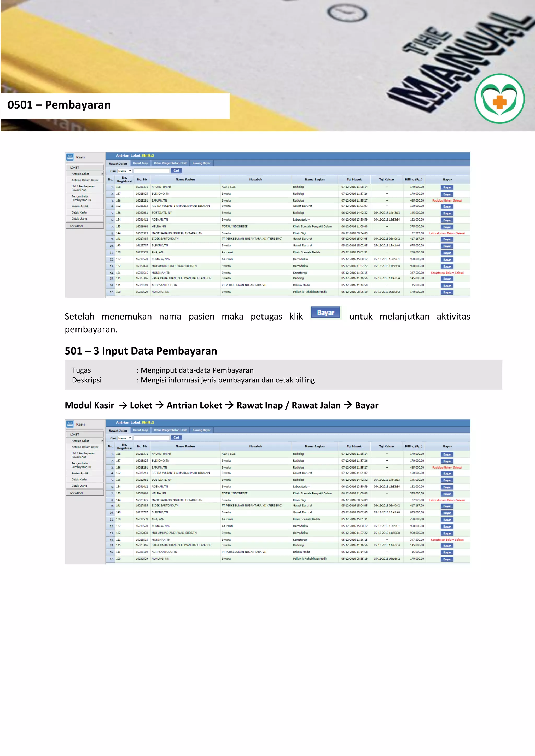The width and height of the screenshot is (535, 756).
Task: Select Cetak Kartu menu item in second screenshot
Action: point(79,479)
